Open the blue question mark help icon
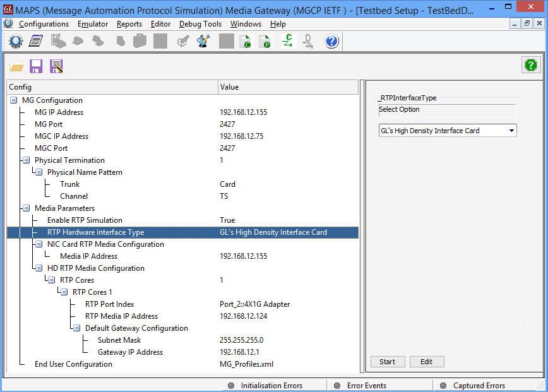 [331, 41]
